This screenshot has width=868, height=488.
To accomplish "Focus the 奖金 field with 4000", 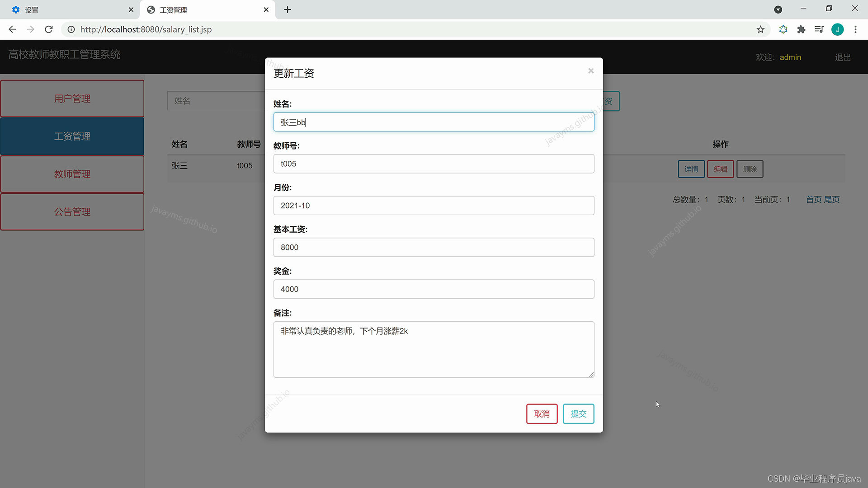I will point(434,289).
